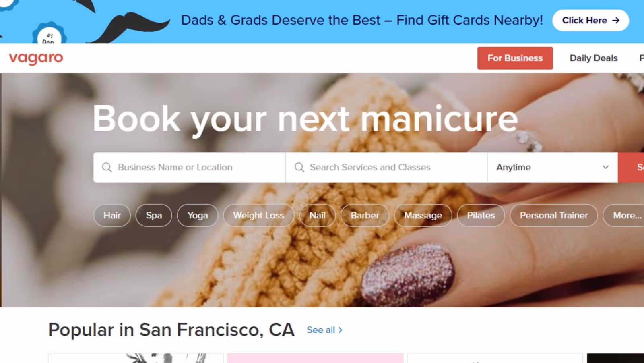The image size is (644, 363).
Task: Click the magnifier icon in services search field
Action: pos(299,167)
